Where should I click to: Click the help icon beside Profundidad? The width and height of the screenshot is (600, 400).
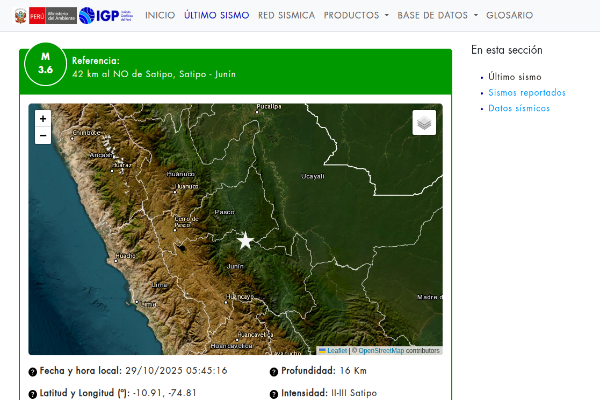click(274, 372)
